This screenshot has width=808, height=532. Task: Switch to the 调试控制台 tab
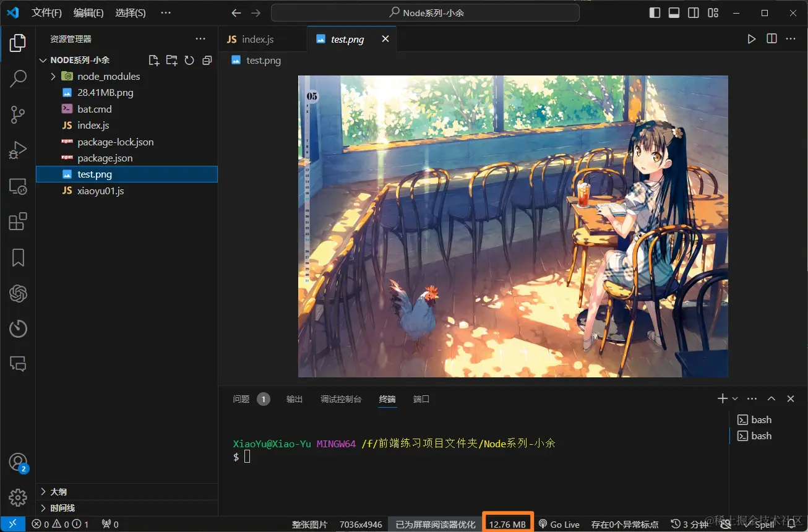point(341,399)
